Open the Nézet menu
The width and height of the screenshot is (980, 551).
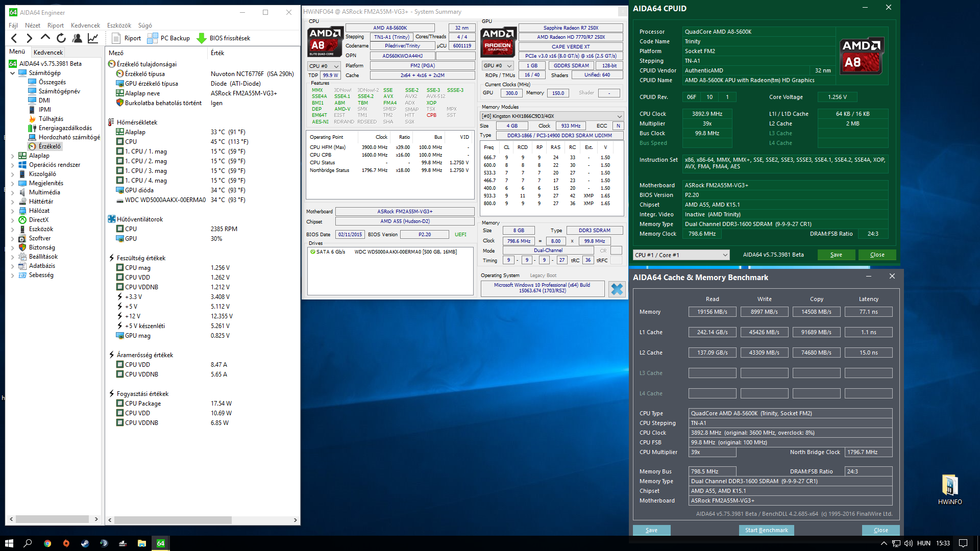pos(33,26)
